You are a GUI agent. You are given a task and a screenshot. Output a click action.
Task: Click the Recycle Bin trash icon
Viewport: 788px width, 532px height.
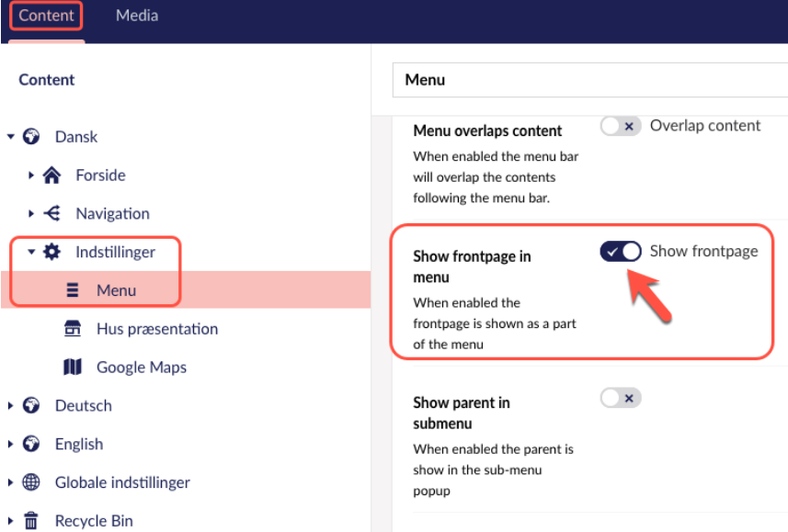click(31, 520)
